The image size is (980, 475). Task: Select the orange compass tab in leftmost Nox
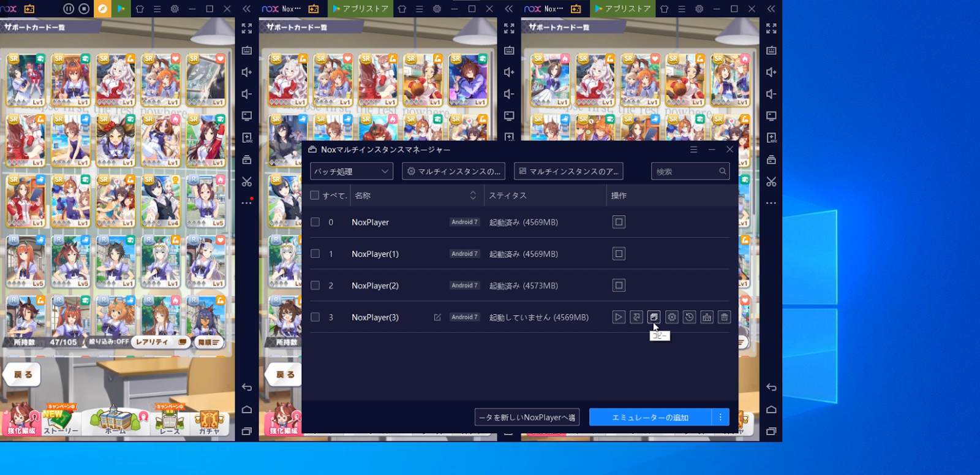coord(102,9)
